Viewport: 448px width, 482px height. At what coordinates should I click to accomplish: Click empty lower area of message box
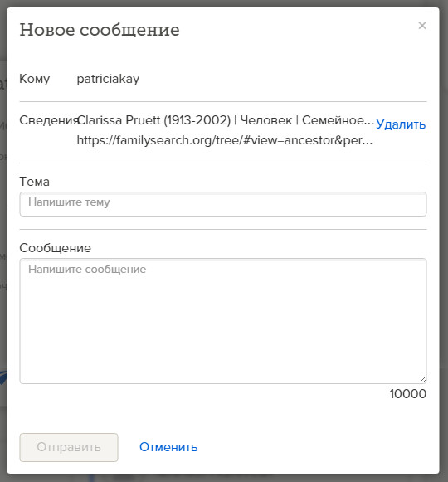(x=223, y=344)
